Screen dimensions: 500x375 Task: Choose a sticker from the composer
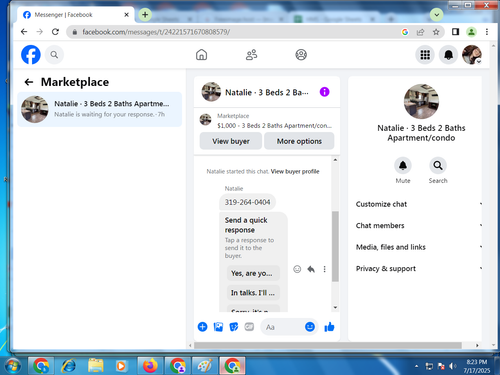(x=234, y=327)
